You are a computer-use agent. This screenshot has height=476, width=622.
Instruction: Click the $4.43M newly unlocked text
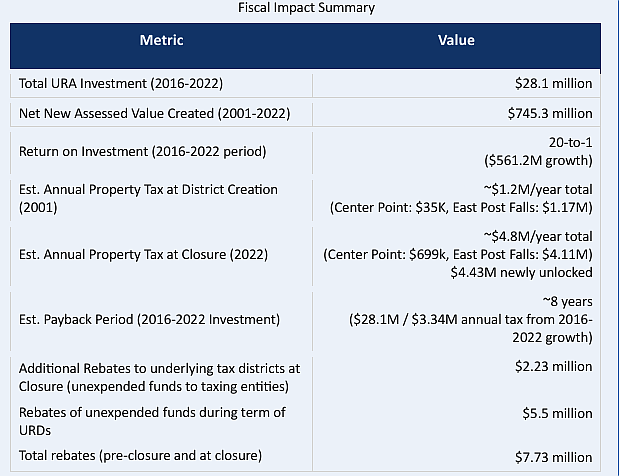(x=521, y=273)
